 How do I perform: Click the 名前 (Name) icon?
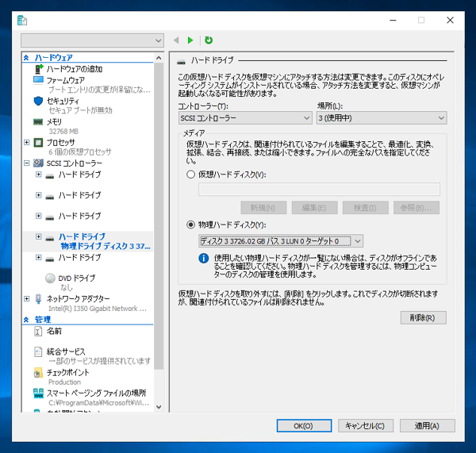pos(38,331)
